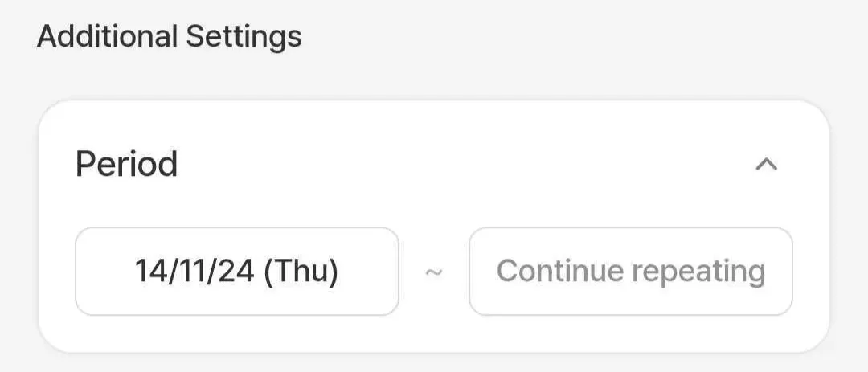The image size is (868, 372).
Task: Tap the up-arrow icon beside Period
Action: 766,165
